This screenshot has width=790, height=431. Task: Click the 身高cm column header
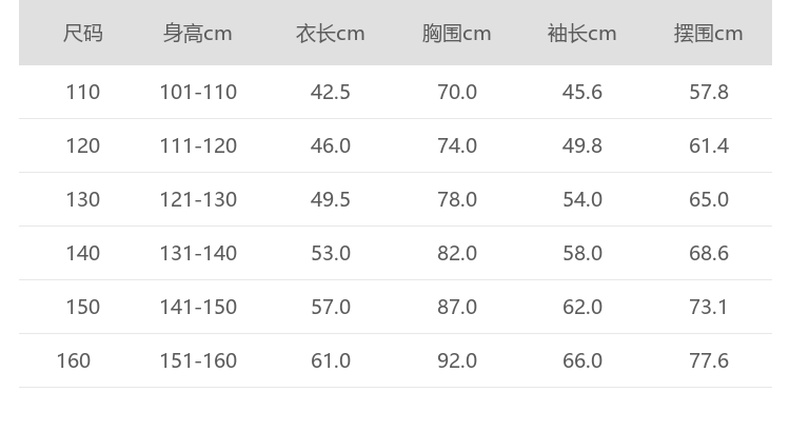click(198, 34)
